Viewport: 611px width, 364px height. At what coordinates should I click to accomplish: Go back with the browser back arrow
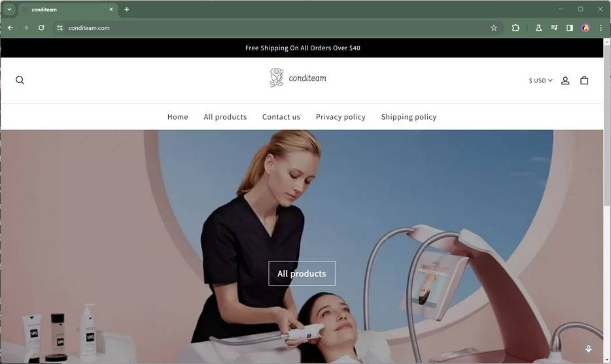10,27
